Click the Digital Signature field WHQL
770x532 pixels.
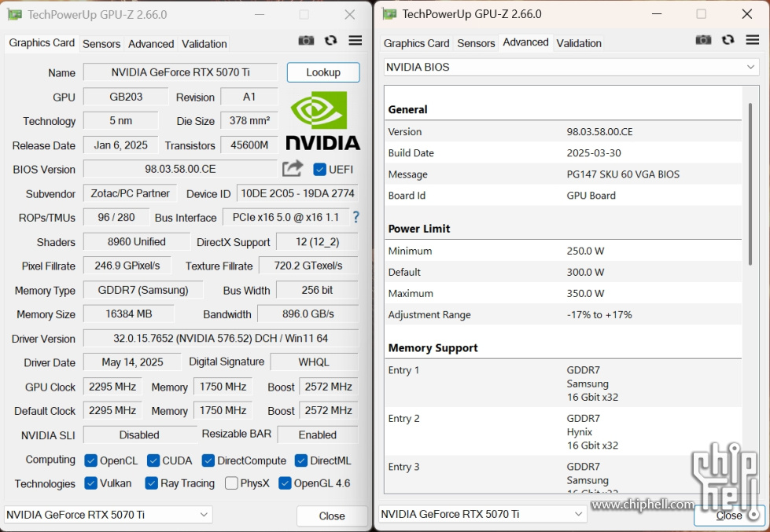(314, 362)
